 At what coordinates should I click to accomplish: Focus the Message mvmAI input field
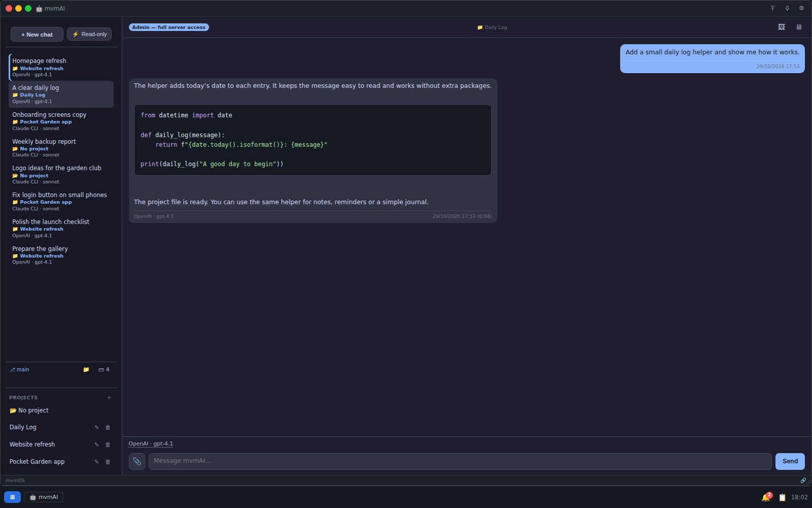[460, 461]
